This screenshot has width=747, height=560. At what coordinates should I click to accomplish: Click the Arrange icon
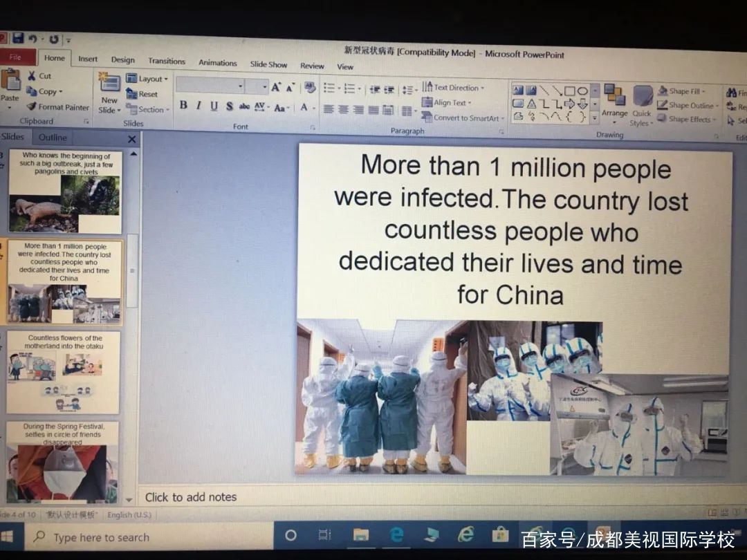click(x=614, y=100)
